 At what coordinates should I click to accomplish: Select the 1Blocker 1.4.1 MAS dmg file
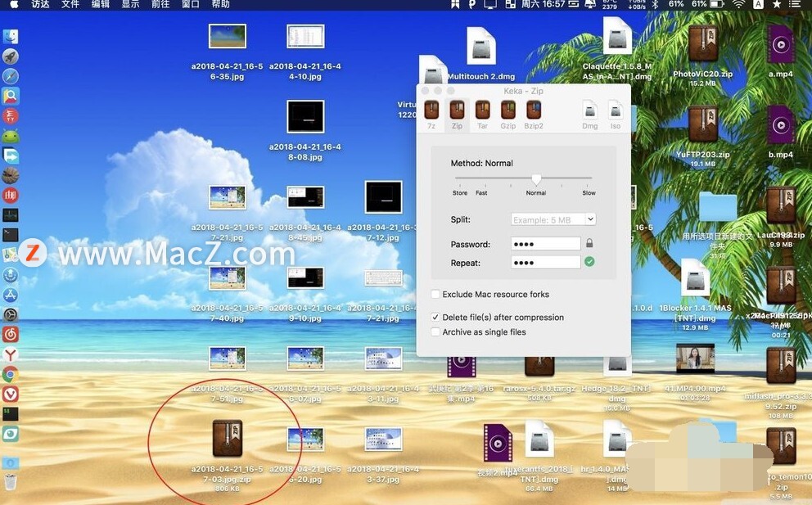point(695,278)
